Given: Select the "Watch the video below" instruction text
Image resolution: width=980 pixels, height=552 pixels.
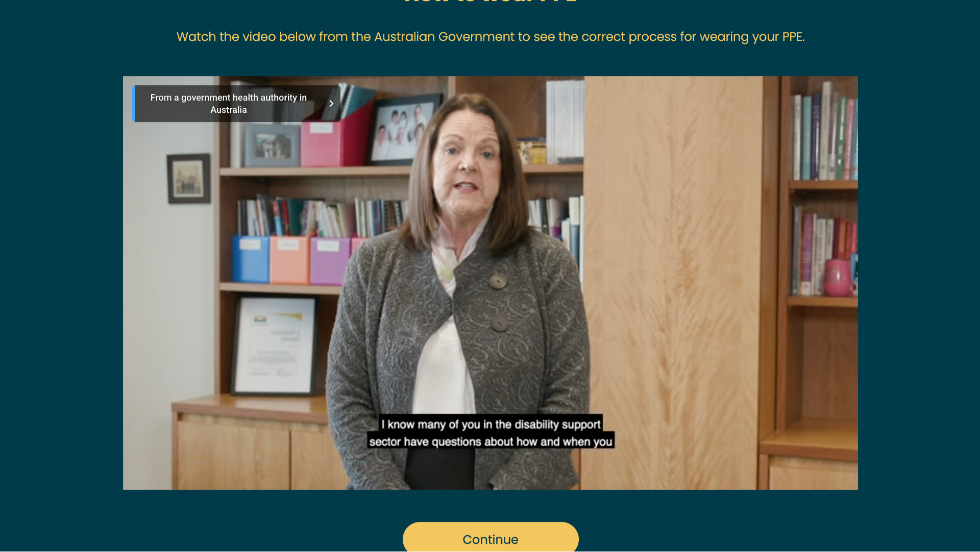Looking at the screenshot, I should click(x=490, y=37).
